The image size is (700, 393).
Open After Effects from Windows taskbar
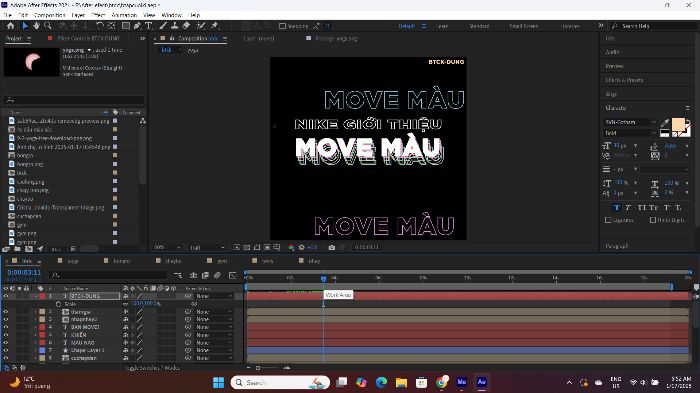click(482, 382)
